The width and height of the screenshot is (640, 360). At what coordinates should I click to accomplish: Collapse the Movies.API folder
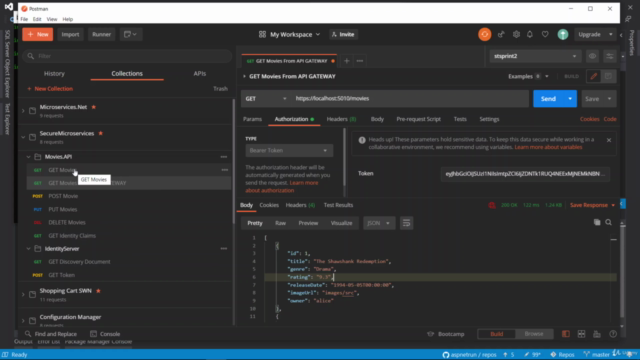pyautogui.click(x=28, y=157)
